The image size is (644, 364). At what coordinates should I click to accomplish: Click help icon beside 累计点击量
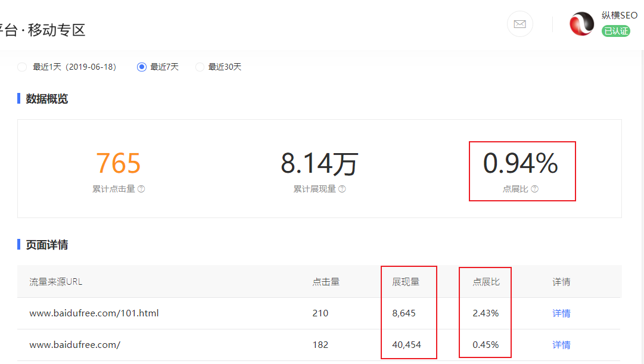(141, 189)
